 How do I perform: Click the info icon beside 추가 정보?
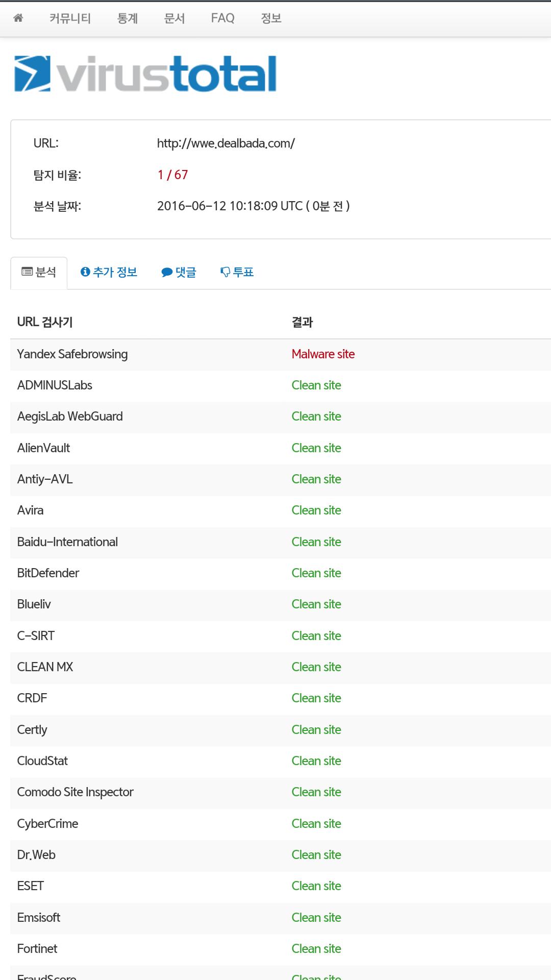(85, 272)
